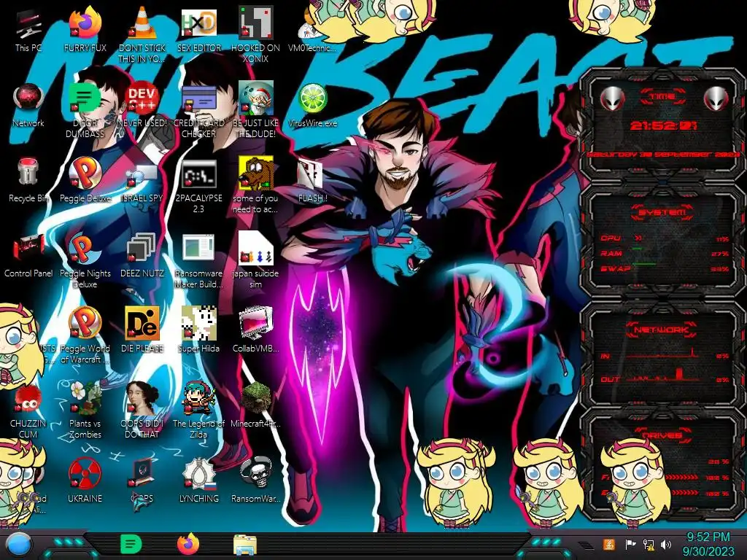Click the left alien head logo

click(x=613, y=98)
